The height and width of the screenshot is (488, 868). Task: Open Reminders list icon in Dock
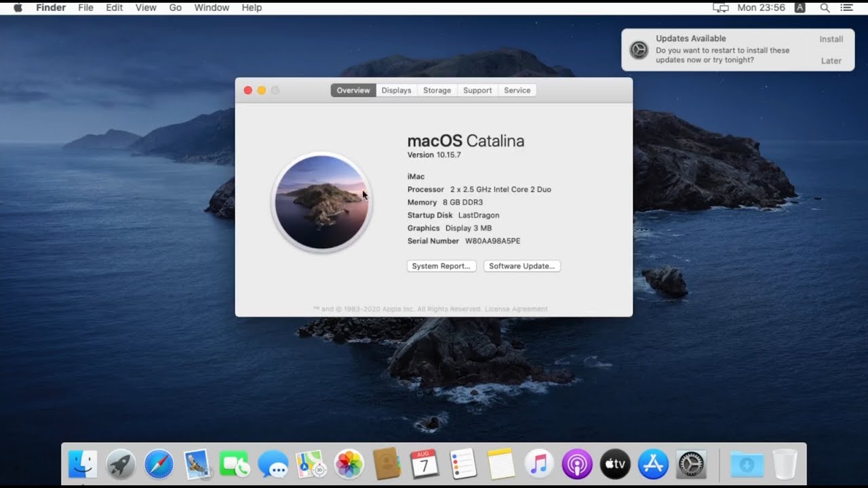(463, 464)
